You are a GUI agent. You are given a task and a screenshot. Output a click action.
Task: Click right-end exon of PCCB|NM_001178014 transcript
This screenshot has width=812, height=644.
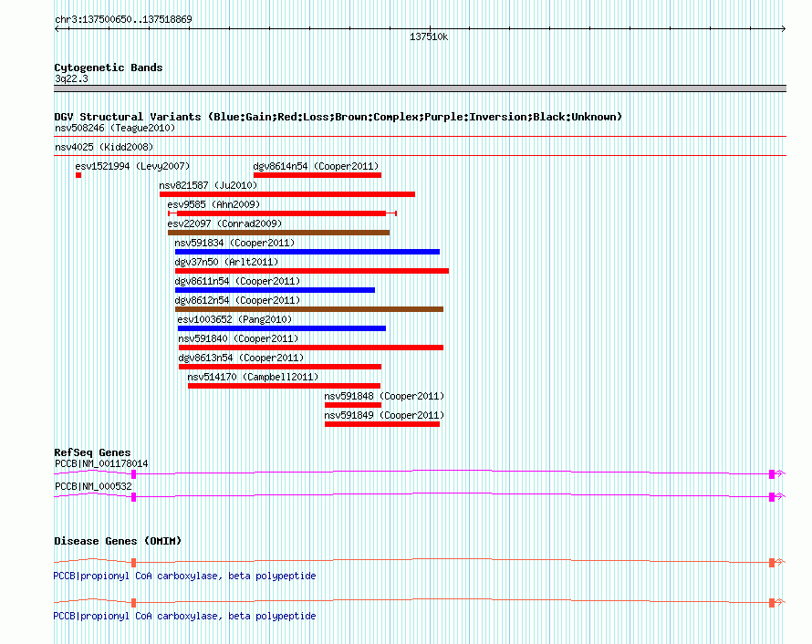tap(772, 474)
